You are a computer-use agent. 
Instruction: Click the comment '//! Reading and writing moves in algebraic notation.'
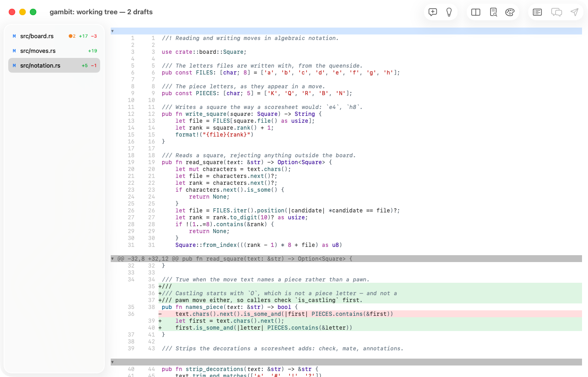click(250, 38)
